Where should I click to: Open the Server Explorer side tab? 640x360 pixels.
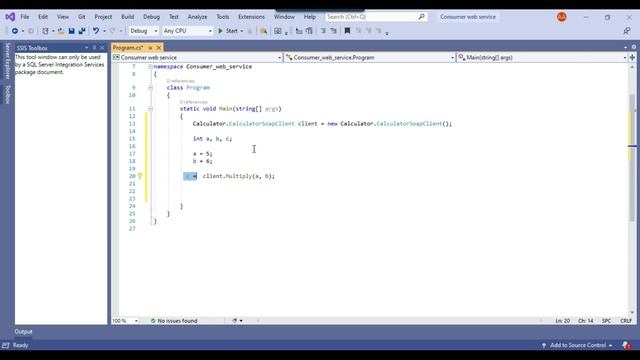tap(7, 61)
